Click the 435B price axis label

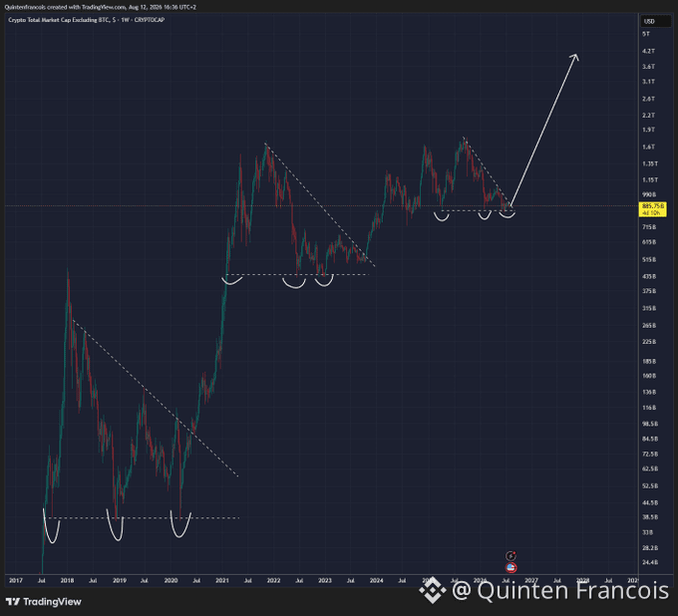point(649,276)
